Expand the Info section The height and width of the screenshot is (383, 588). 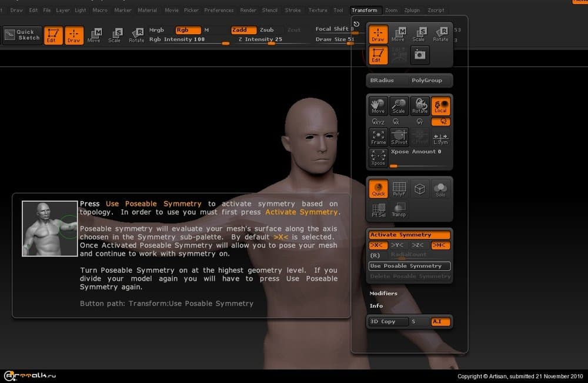376,306
